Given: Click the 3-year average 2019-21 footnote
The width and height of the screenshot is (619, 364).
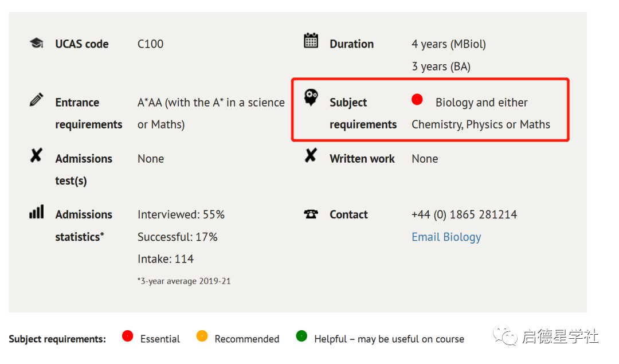Looking at the screenshot, I should click(x=184, y=281).
